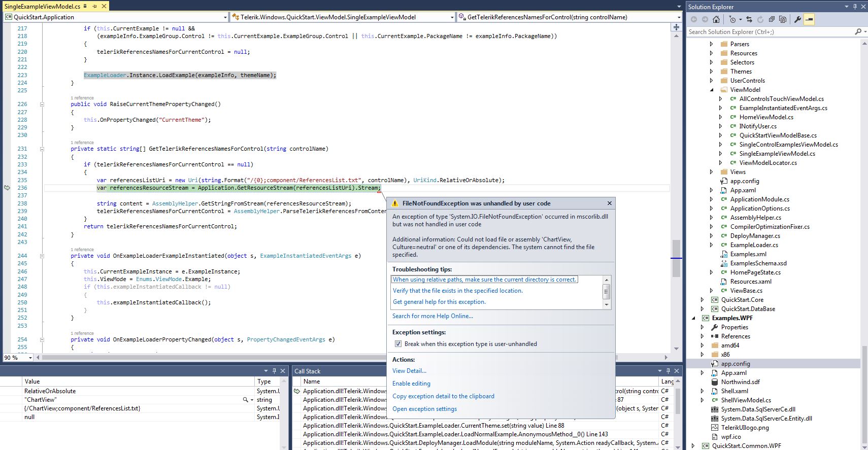Click the Northwind.sdf file icon
This screenshot has width=868, height=450.
click(715, 382)
